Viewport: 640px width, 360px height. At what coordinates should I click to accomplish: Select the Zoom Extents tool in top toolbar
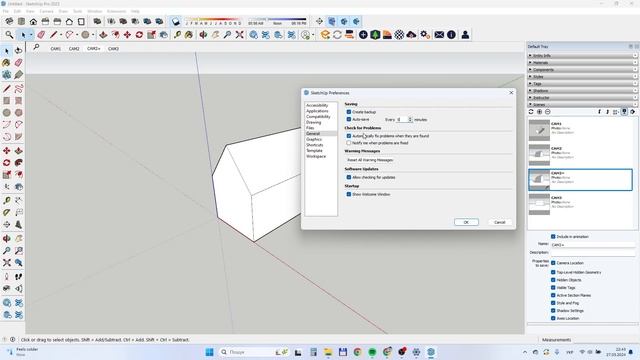click(x=240, y=35)
